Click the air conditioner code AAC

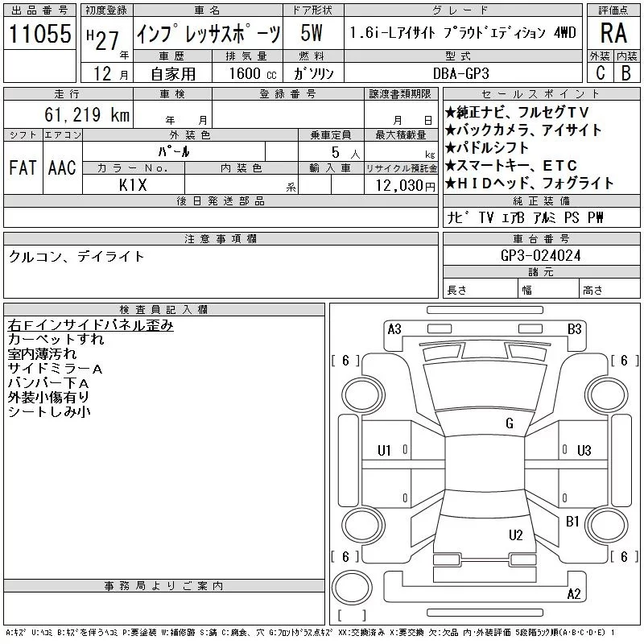63,167
